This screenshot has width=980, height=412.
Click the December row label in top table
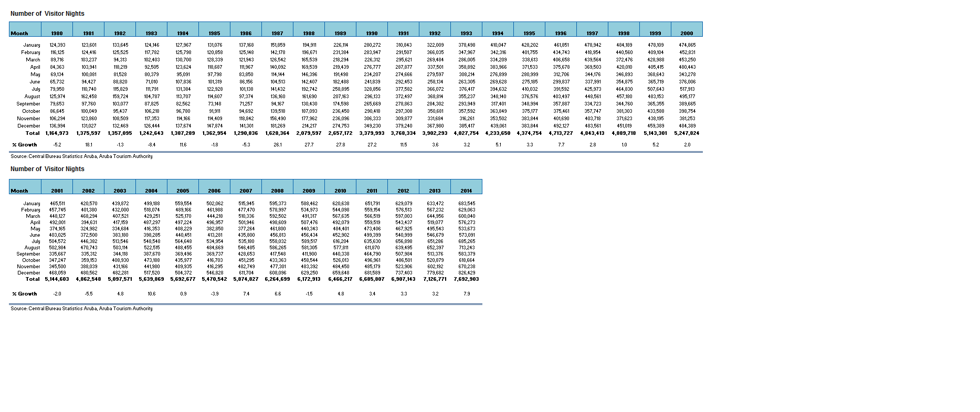29,126
